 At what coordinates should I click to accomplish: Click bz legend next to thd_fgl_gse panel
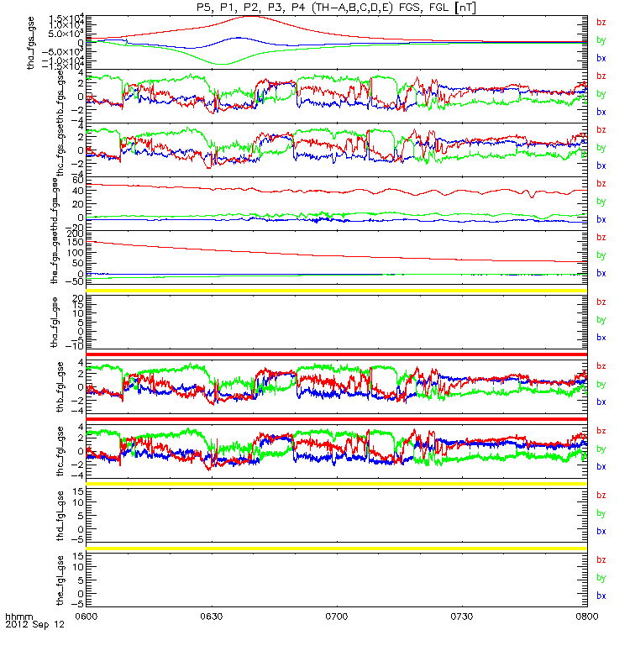[x=601, y=496]
